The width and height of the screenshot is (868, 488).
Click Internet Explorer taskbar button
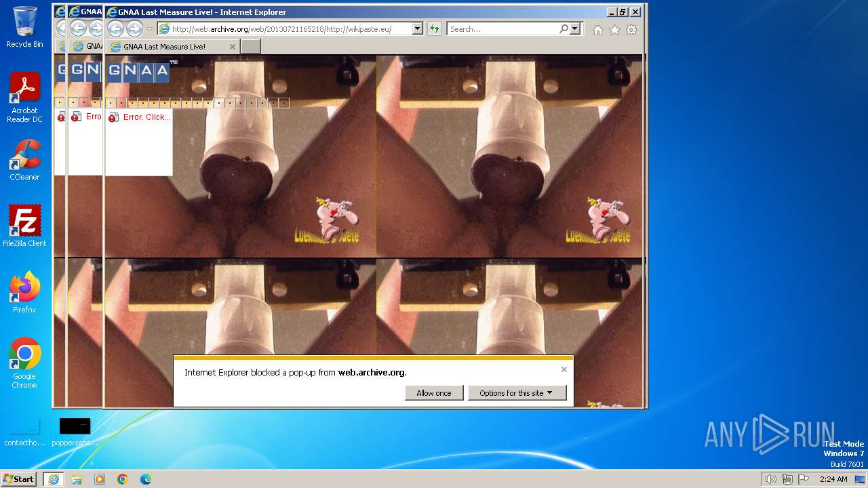[54, 479]
